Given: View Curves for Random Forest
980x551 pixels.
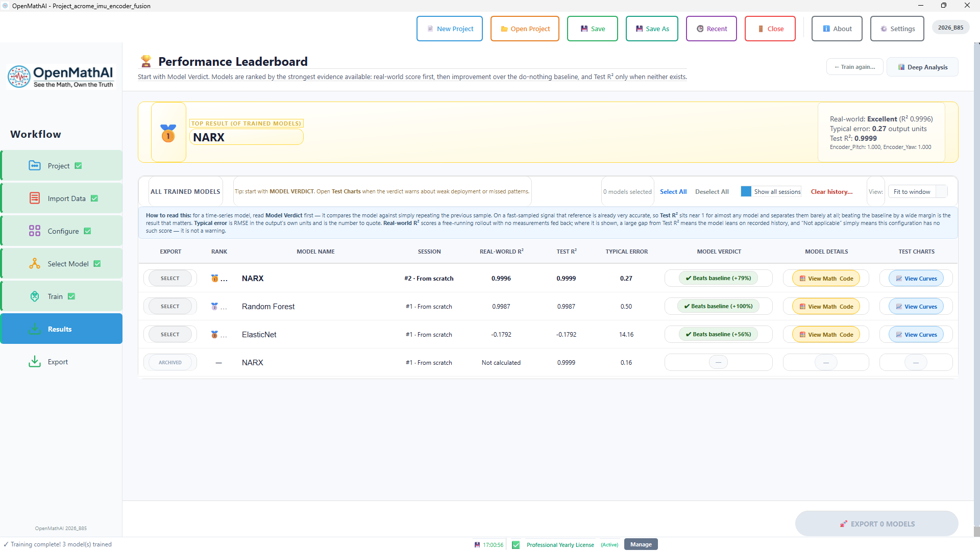Looking at the screenshot, I should [916, 306].
